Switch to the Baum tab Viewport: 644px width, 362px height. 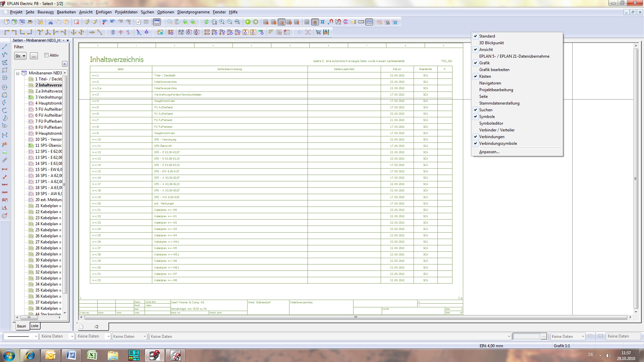click(x=21, y=326)
